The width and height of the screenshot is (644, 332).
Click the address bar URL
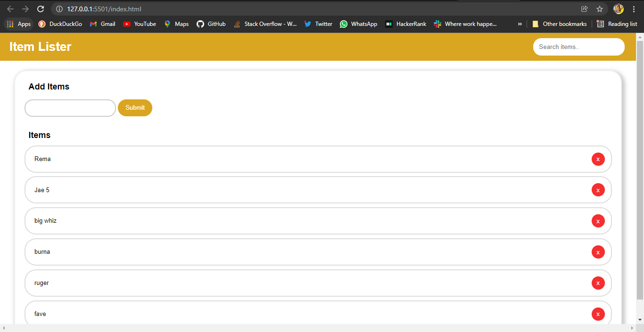(104, 9)
